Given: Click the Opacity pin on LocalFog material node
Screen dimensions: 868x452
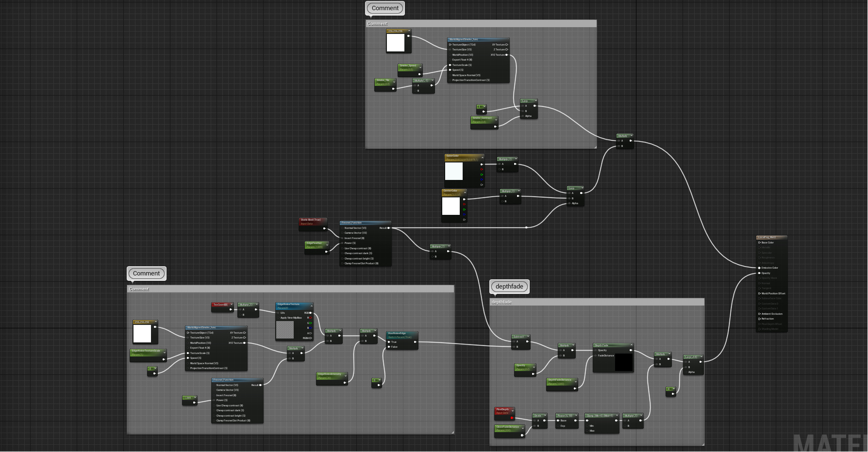Looking at the screenshot, I should point(759,273).
